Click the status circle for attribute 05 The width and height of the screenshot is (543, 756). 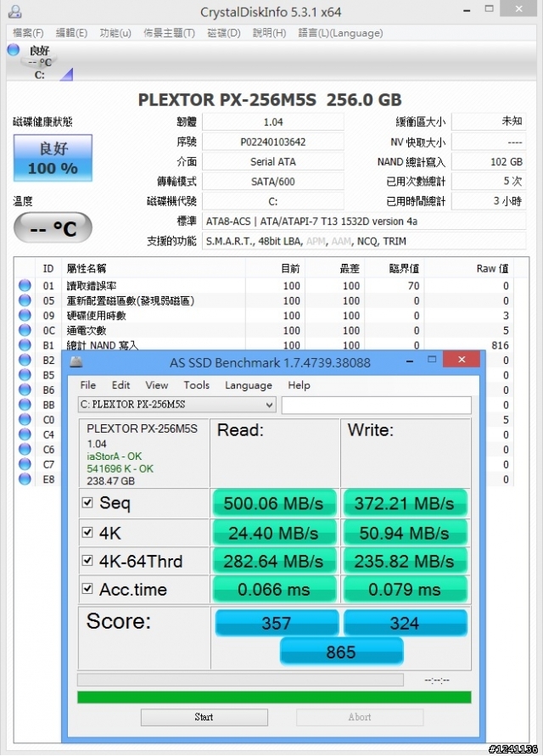(x=25, y=300)
